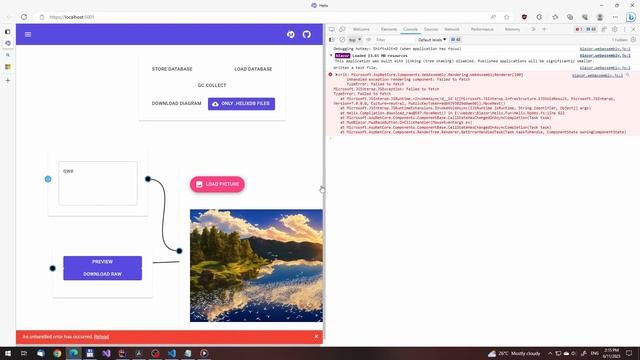Click into the text node's input area
The width and height of the screenshot is (640, 360).
click(98, 183)
